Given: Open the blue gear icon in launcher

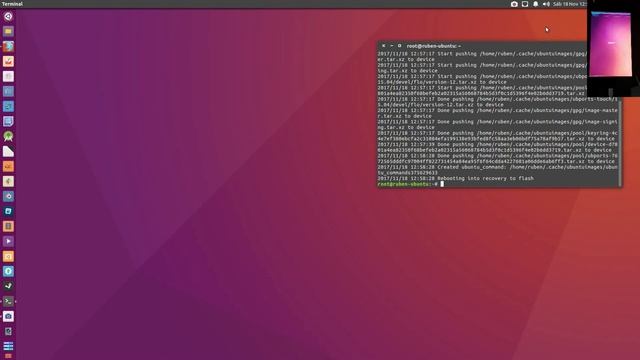Looking at the screenshot, I should coord(8,196).
